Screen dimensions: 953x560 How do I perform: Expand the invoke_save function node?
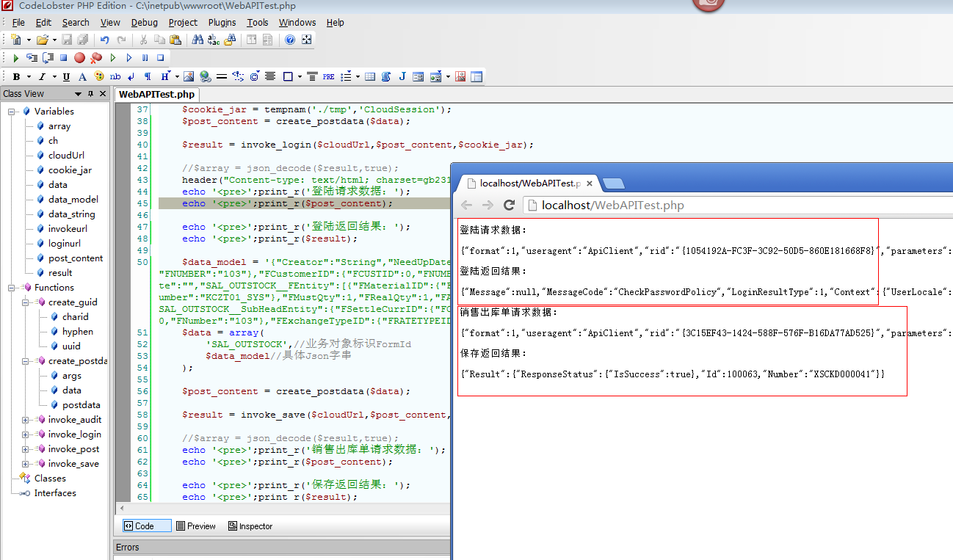point(26,464)
